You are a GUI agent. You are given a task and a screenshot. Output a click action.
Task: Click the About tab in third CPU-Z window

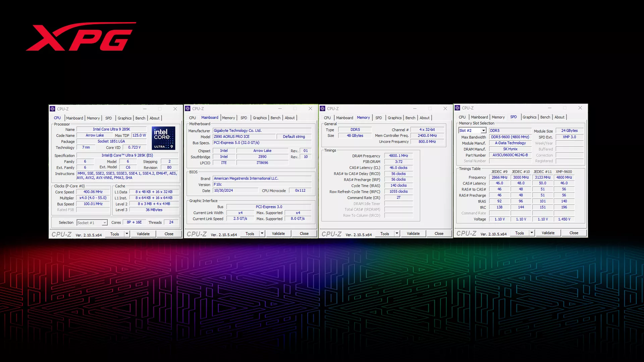pyautogui.click(x=424, y=118)
